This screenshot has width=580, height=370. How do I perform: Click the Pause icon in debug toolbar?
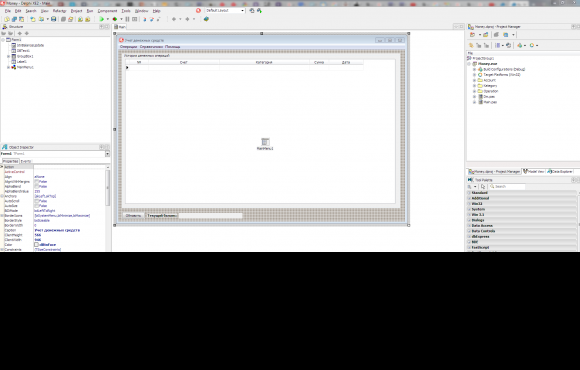tap(127, 19)
